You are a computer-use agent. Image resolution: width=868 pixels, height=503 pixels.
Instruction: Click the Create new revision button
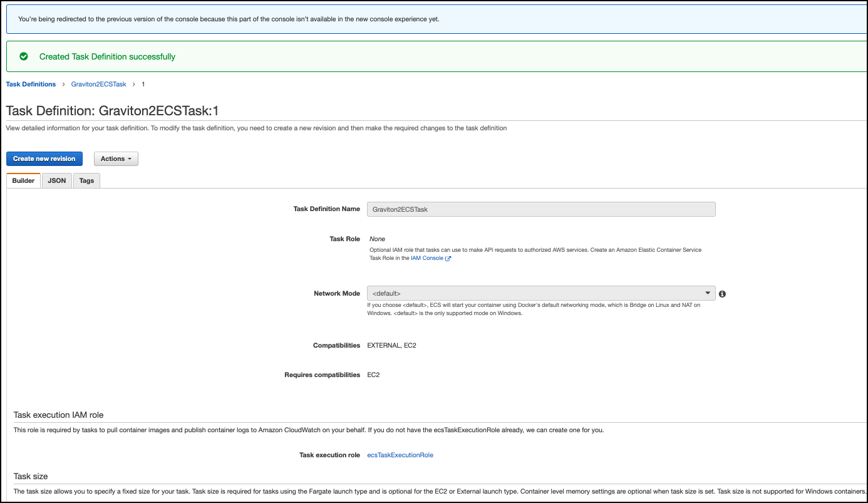tap(44, 159)
